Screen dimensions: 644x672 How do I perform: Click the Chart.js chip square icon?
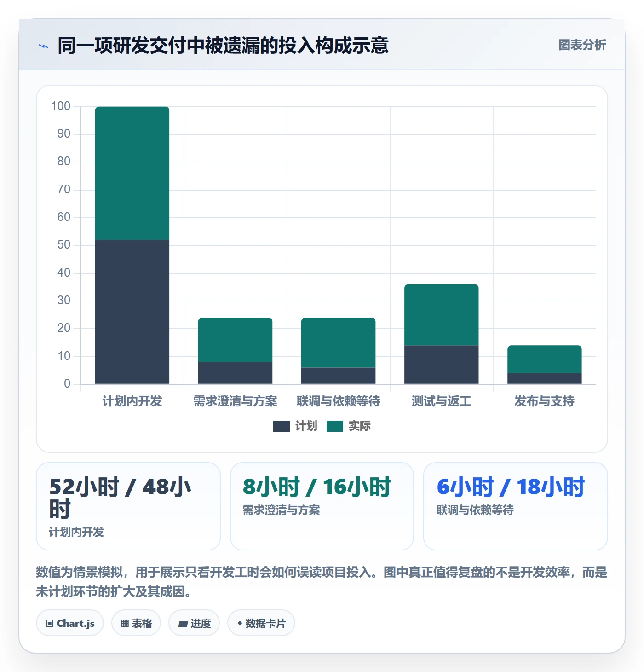(x=50, y=624)
